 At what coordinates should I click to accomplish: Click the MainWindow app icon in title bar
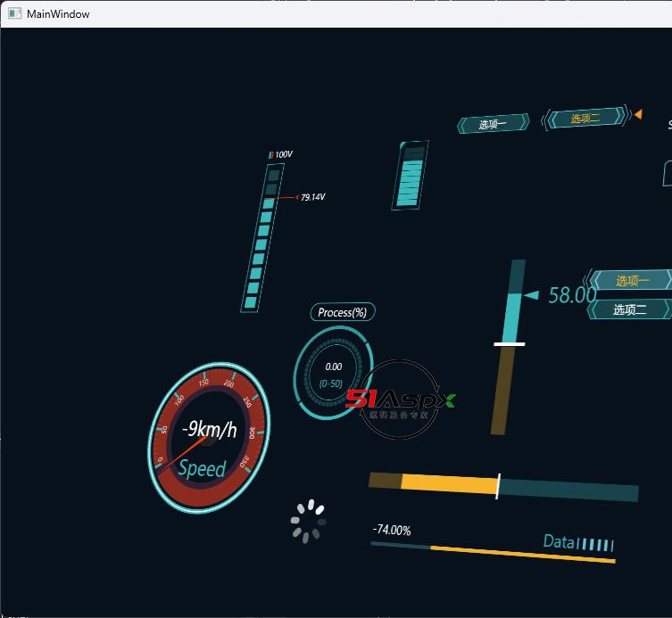tap(14, 13)
